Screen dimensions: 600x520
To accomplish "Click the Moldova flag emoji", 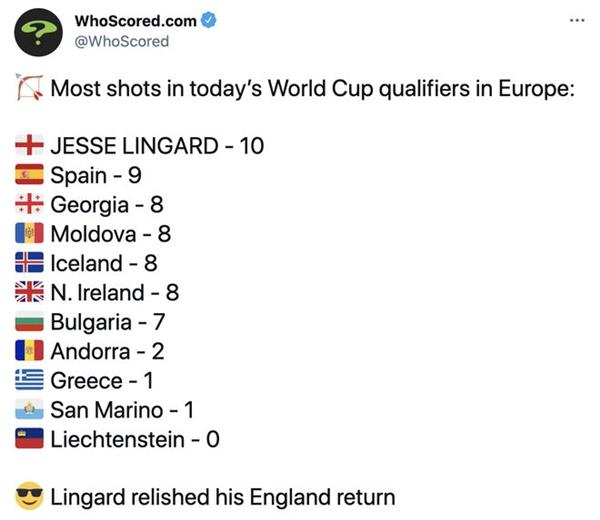I will (x=29, y=233).
